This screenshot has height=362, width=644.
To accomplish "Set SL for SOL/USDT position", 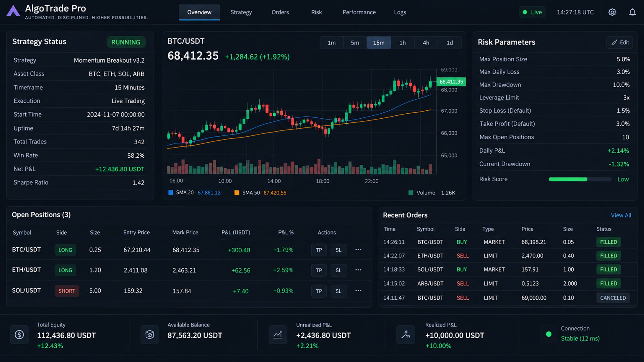I will click(338, 291).
